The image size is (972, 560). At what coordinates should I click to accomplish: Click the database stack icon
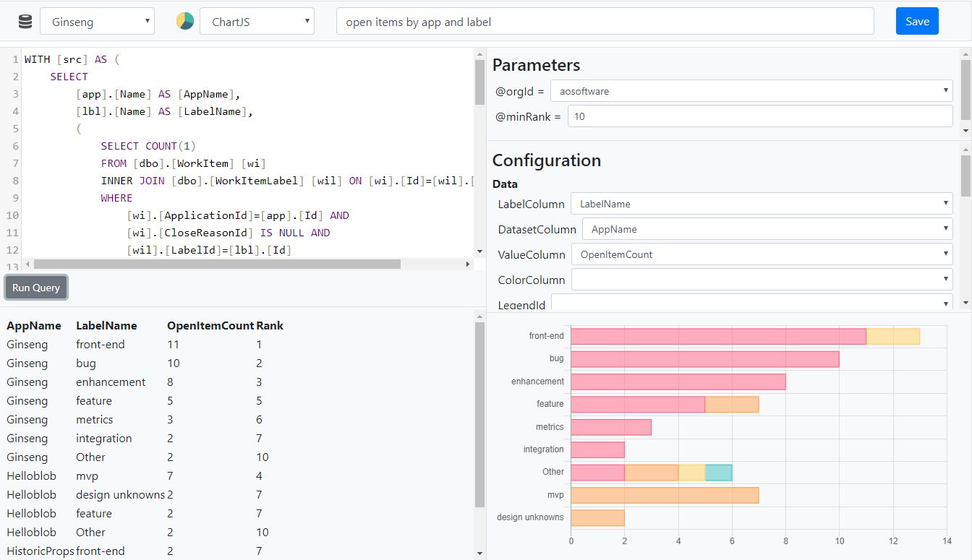pos(25,22)
